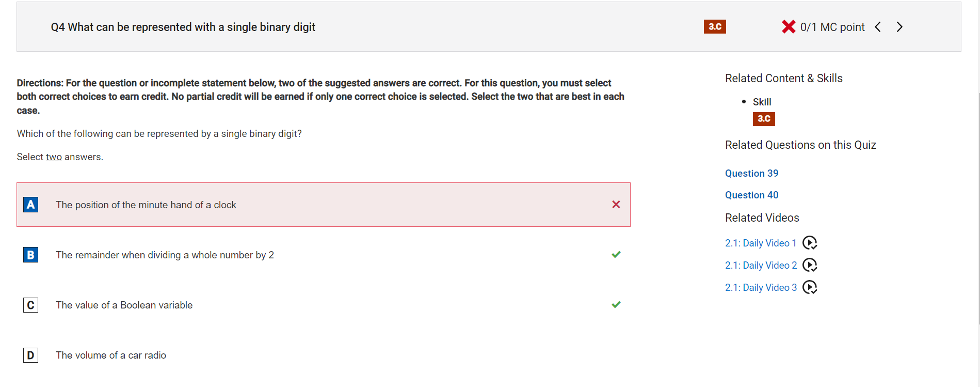
Task: Select answer choice C box
Action: (x=31, y=305)
